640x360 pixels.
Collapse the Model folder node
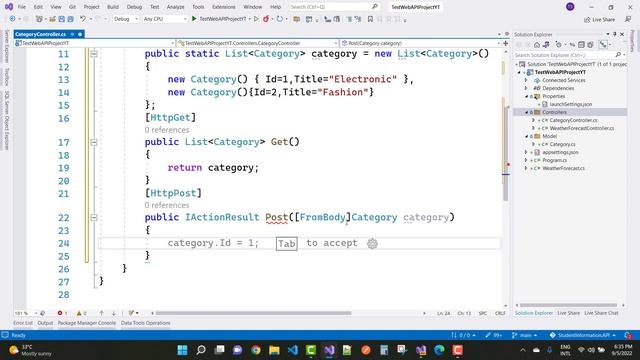(526, 136)
